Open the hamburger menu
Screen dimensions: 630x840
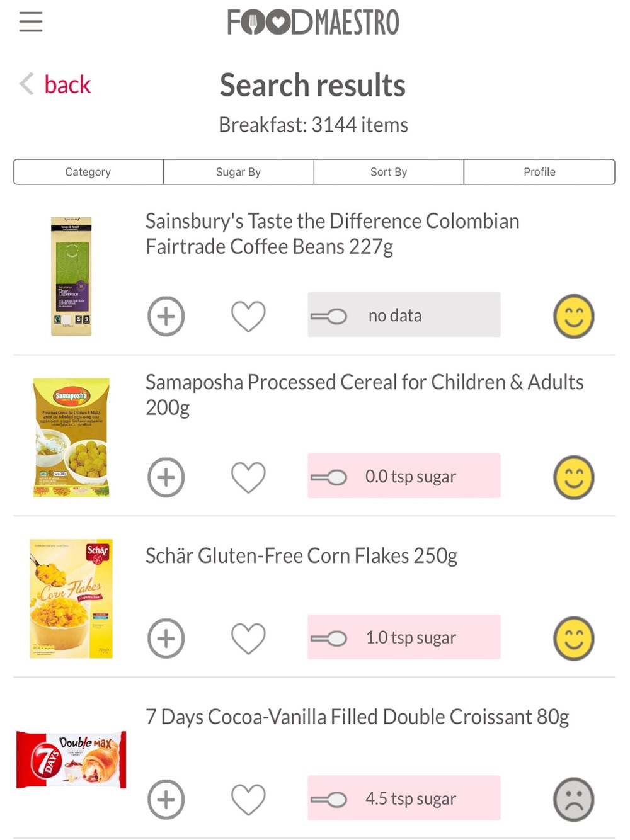tap(30, 21)
